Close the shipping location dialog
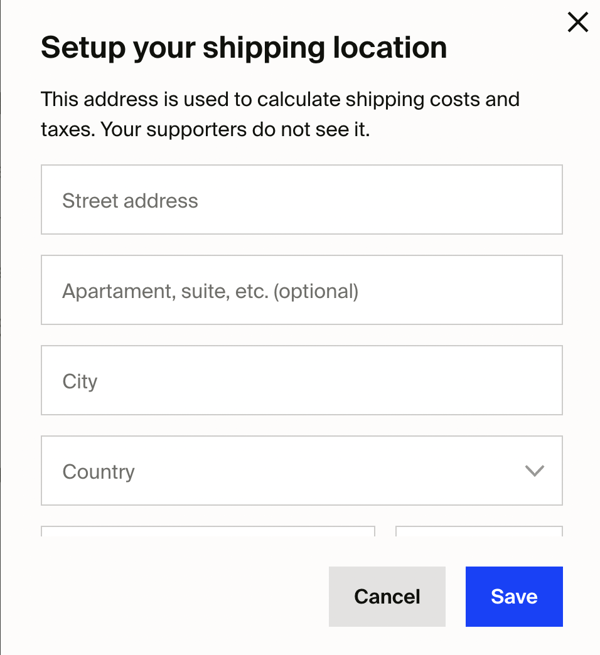This screenshot has width=600, height=655. (x=578, y=22)
